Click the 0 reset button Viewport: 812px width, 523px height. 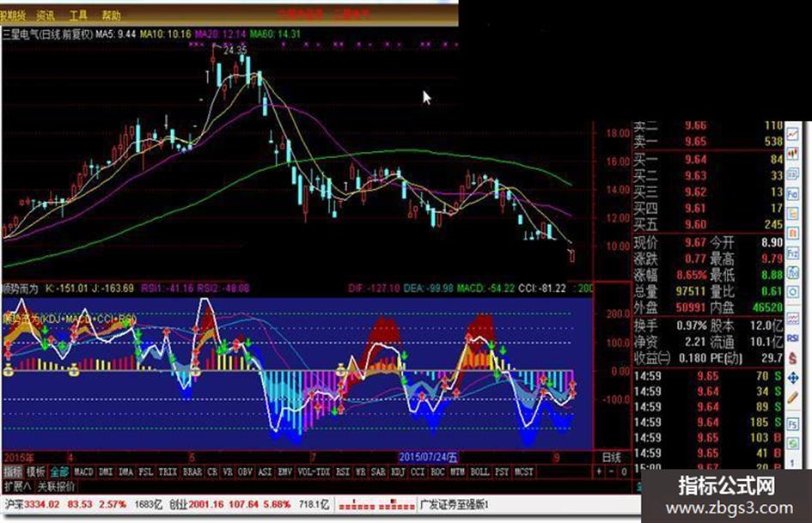point(624,471)
